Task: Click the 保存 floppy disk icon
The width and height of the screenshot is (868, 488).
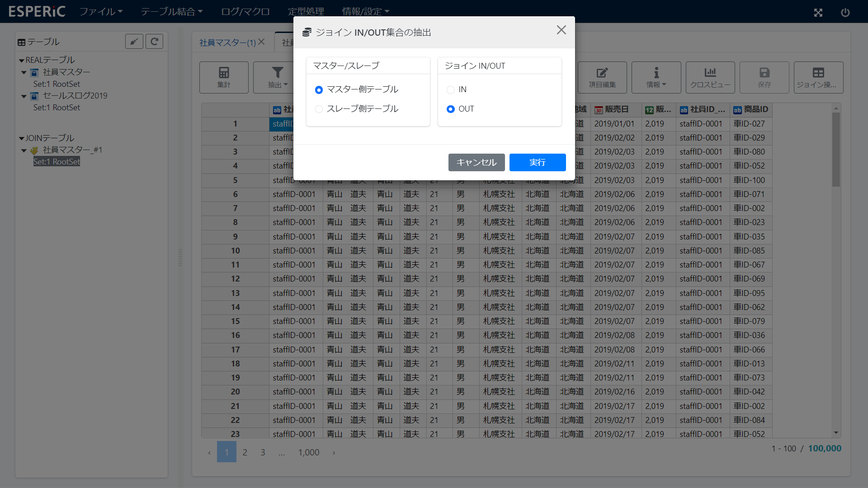Action: click(764, 73)
